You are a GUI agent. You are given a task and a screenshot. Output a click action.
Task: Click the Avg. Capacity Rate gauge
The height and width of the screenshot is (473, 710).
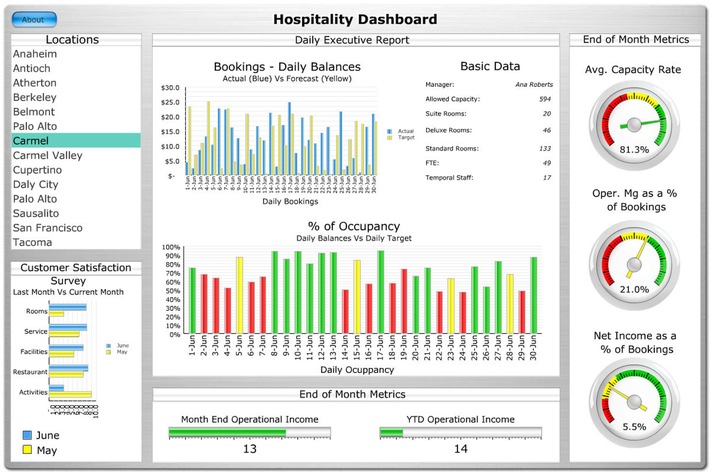point(634,125)
